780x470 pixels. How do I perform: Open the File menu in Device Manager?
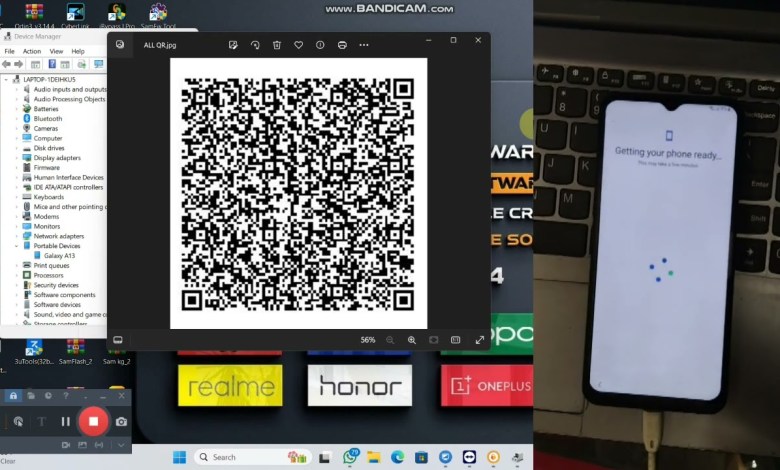click(x=9, y=51)
